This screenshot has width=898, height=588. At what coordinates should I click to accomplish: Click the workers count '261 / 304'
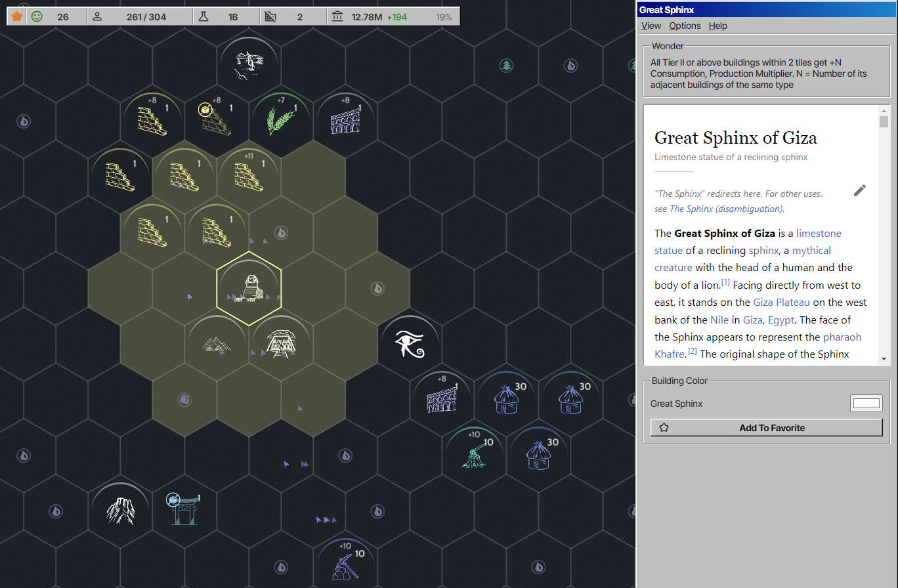pyautogui.click(x=146, y=16)
